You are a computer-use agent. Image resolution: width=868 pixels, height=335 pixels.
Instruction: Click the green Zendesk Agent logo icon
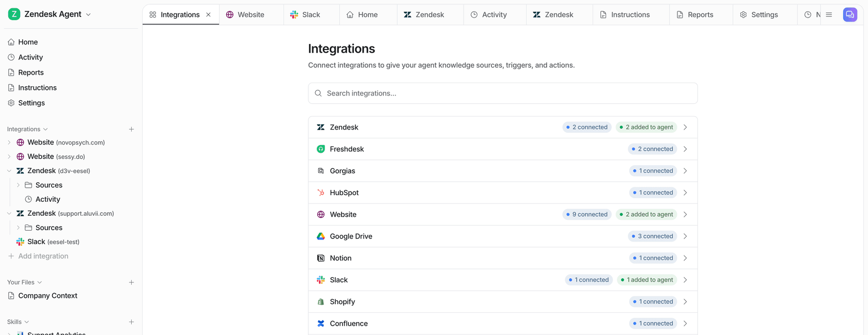coord(14,14)
